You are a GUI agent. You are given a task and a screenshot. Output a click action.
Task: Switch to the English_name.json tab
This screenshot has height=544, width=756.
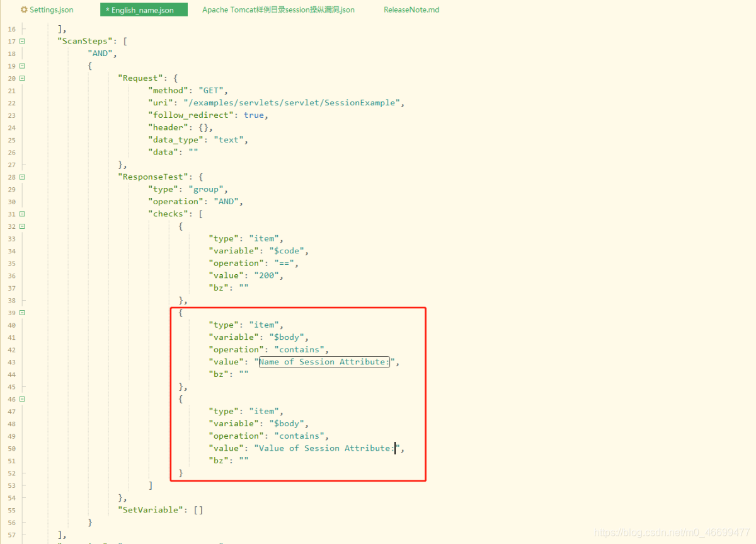(x=144, y=10)
